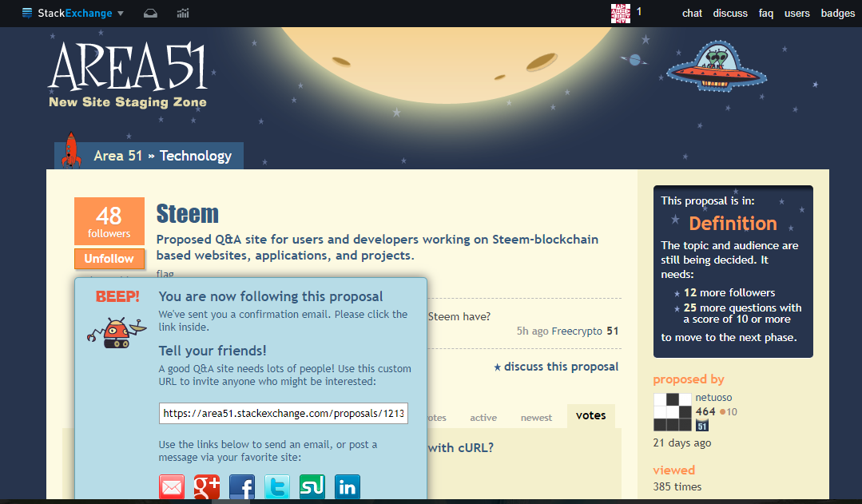Viewport: 862px width, 504px height.
Task: Click the netuoso avatar image
Action: (673, 411)
